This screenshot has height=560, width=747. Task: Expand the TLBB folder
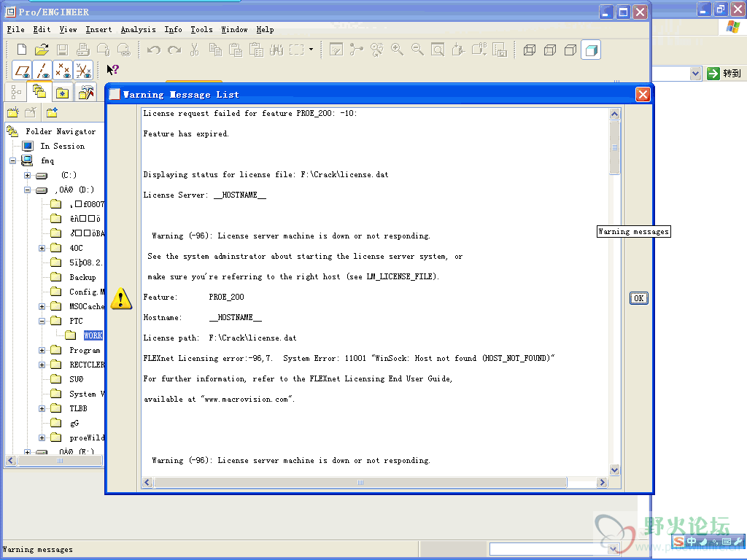42,408
